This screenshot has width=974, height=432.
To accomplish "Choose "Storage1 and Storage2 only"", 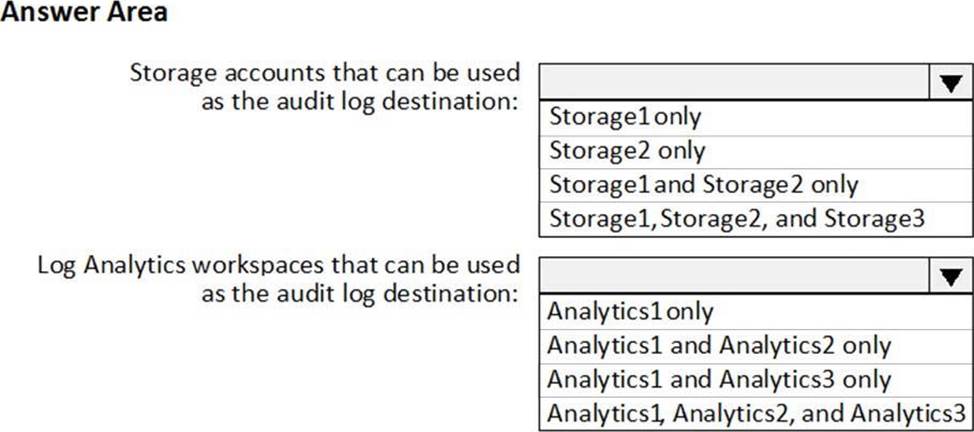I will [704, 185].
